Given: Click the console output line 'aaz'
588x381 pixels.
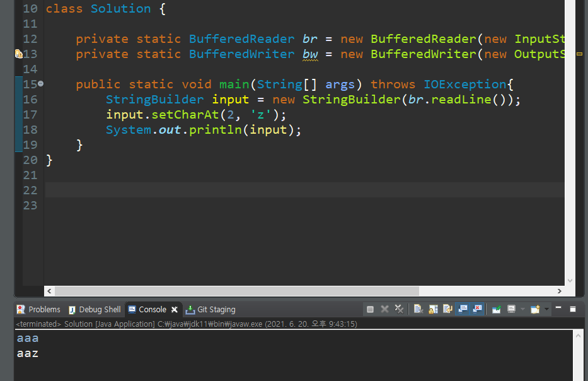Looking at the screenshot, I should click(27, 353).
